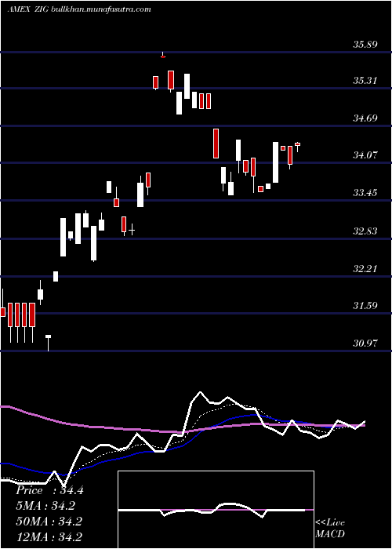
Task: Click the 12MA : 34.2 readout
Action: 49,536
